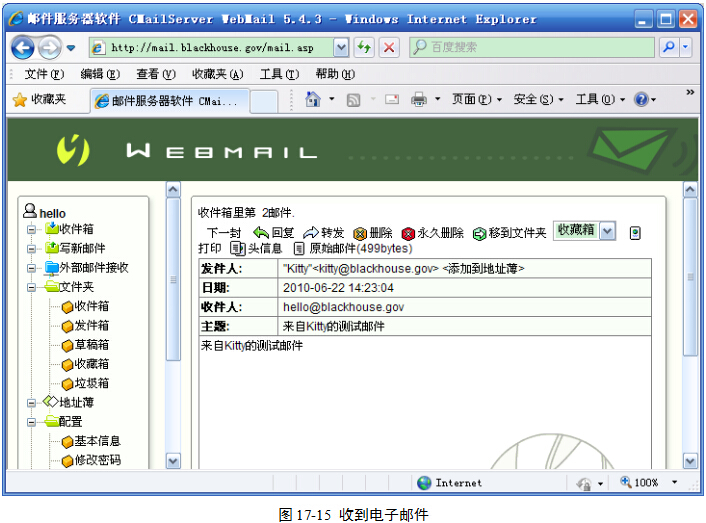Click the 百度搜索 search box
The height and width of the screenshot is (523, 706).
(532, 47)
